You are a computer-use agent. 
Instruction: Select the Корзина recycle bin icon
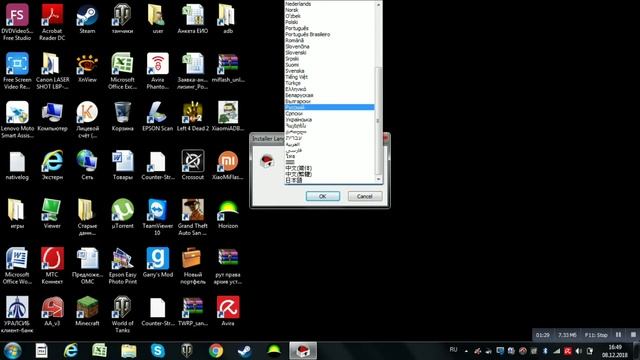(122, 116)
